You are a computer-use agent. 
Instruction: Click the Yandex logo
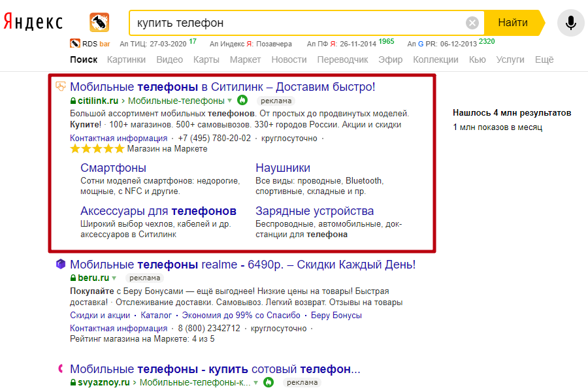[x=34, y=21]
